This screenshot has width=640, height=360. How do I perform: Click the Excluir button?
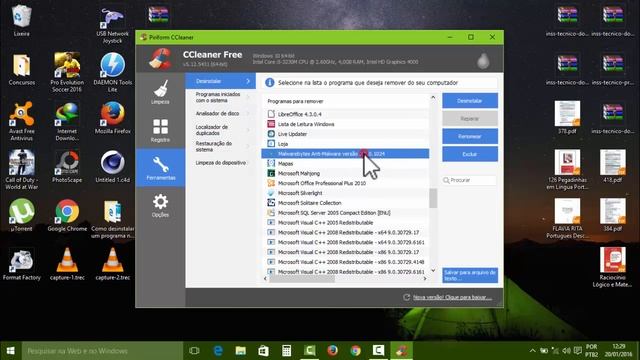pyautogui.click(x=470, y=154)
